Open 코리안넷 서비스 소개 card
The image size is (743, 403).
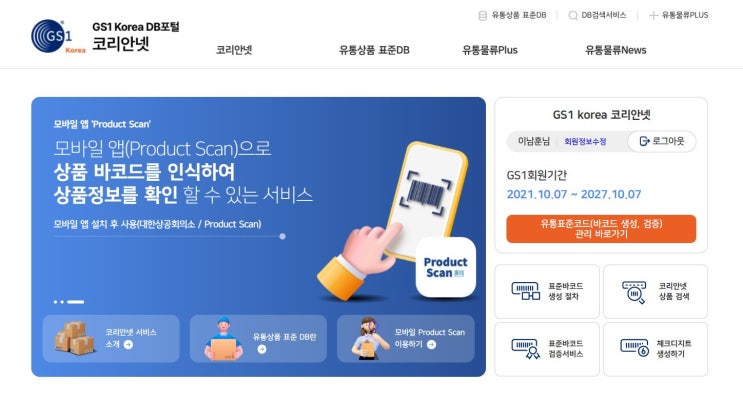pyautogui.click(x=111, y=339)
